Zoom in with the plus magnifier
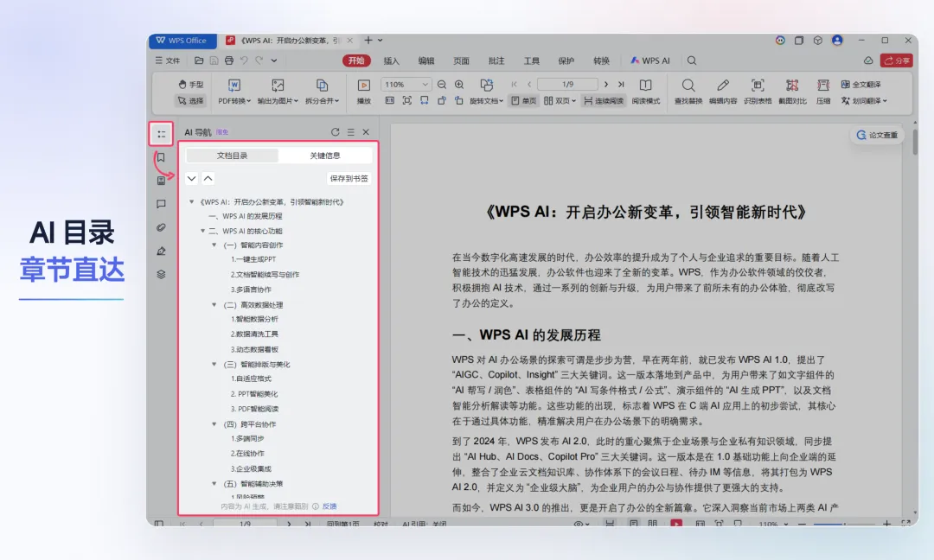934x560 pixels. [x=459, y=85]
